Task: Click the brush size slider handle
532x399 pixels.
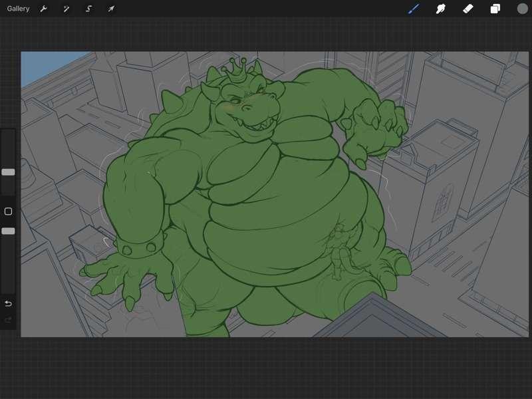Action: coord(8,172)
